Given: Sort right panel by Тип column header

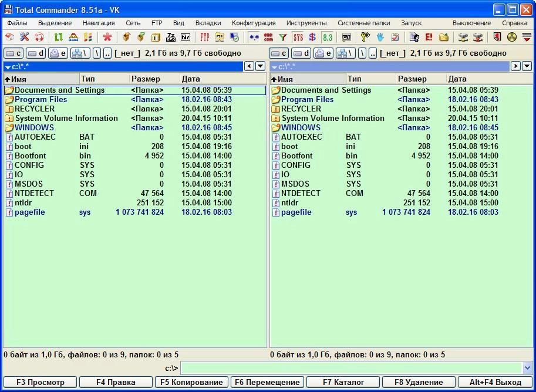Looking at the screenshot, I should 371,79.
